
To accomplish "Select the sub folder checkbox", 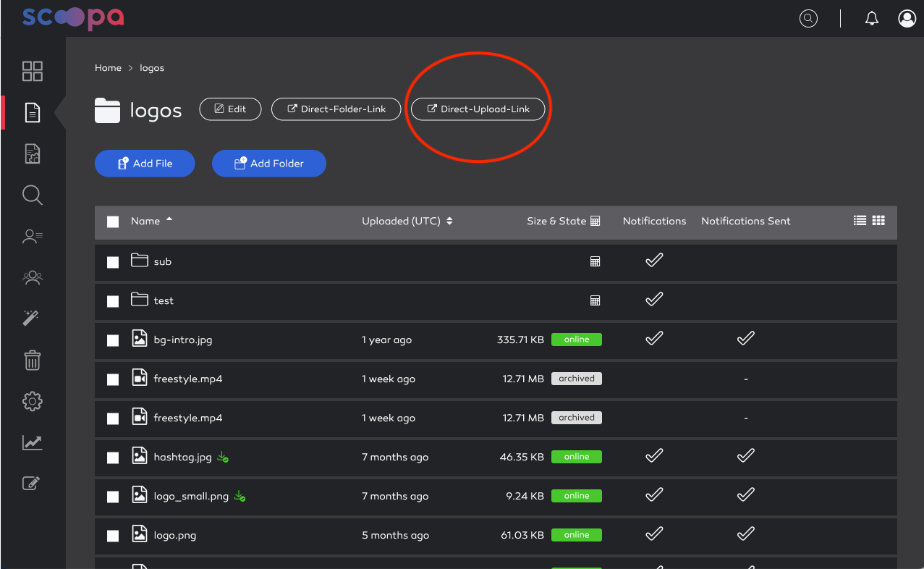I will click(113, 262).
